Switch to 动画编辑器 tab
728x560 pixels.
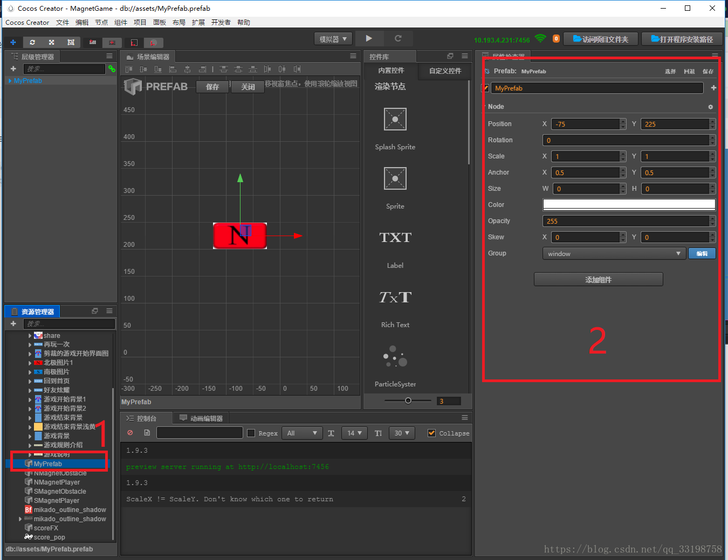click(x=201, y=418)
